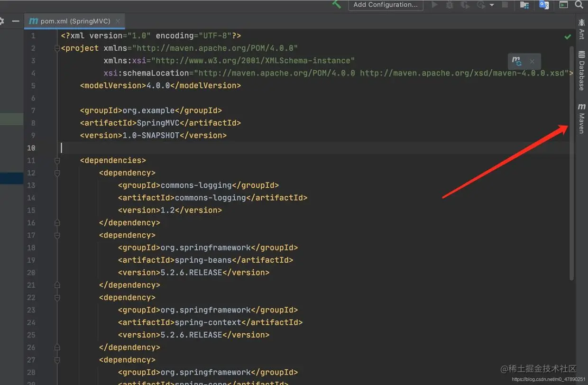The height and width of the screenshot is (385, 588).
Task: Collapse the dependency fold on line 27
Action: tap(57, 360)
